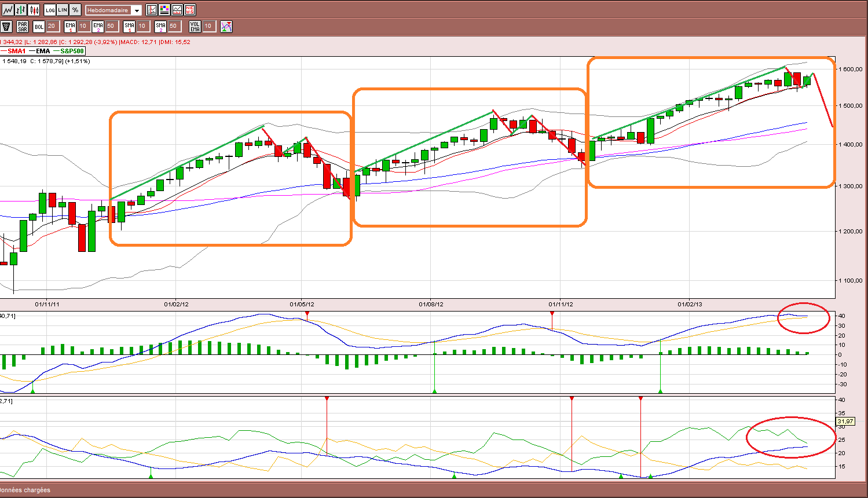The height and width of the screenshot is (498, 868).
Task: Click the DMI: 15,52 readout
Action: point(174,42)
